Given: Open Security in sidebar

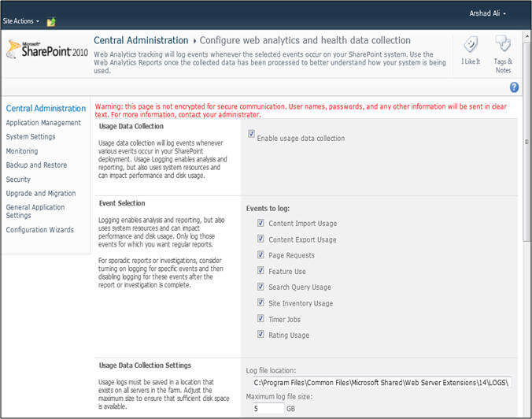Looking at the screenshot, I should tap(18, 180).
